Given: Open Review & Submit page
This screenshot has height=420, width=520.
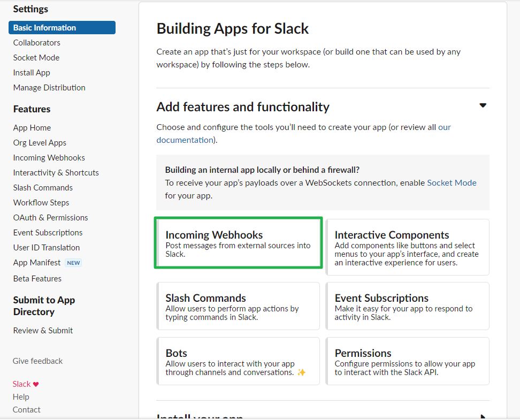Looking at the screenshot, I should pyautogui.click(x=43, y=331).
